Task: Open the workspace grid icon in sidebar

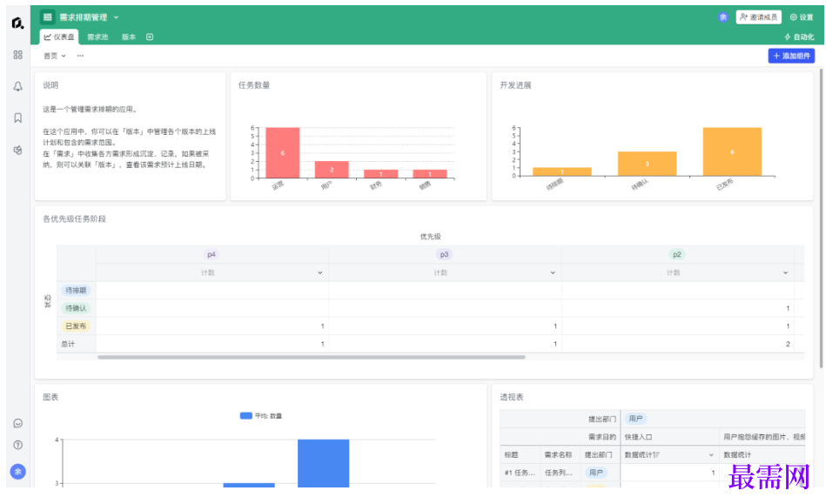Action: point(17,54)
